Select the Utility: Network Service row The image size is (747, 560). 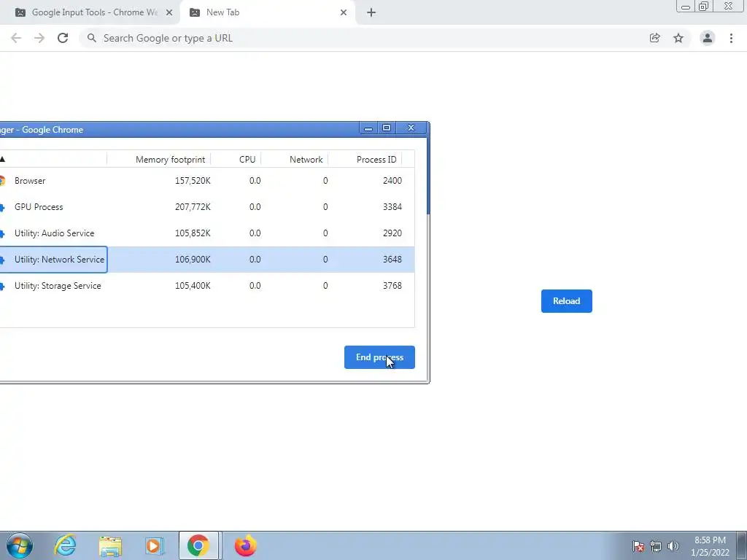[x=206, y=260]
